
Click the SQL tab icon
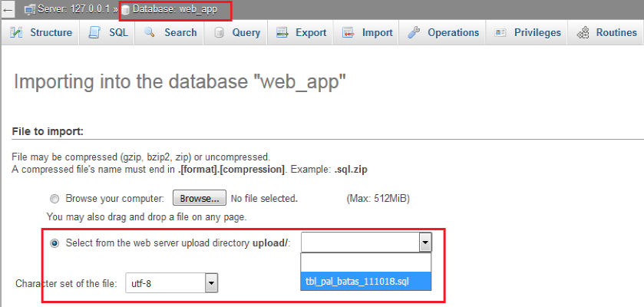coord(95,33)
